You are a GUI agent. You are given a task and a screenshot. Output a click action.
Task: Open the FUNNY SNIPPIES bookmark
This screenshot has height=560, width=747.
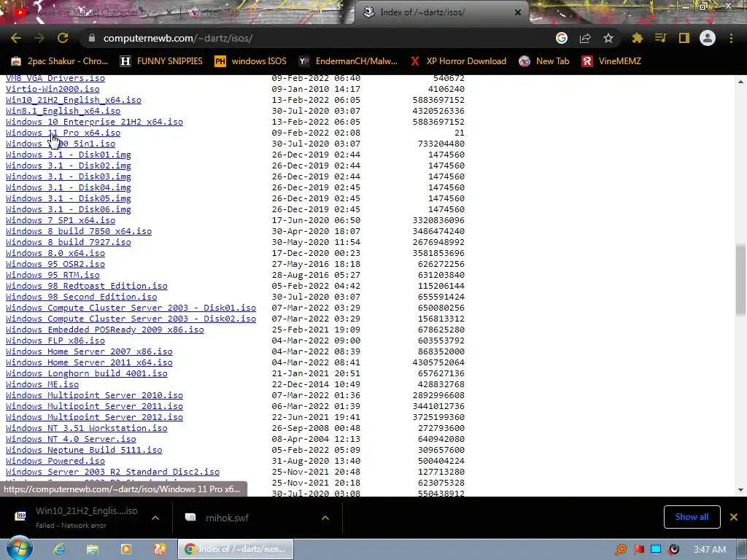(x=162, y=61)
